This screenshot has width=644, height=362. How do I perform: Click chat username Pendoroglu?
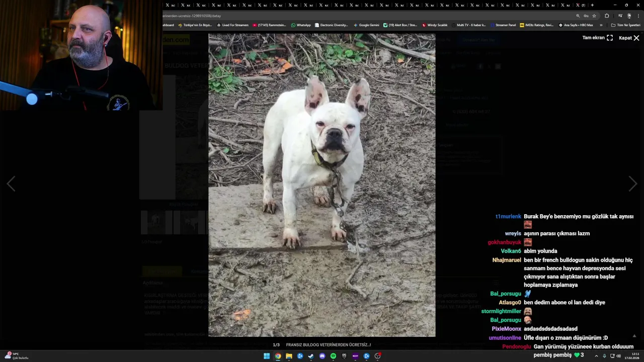click(x=517, y=346)
